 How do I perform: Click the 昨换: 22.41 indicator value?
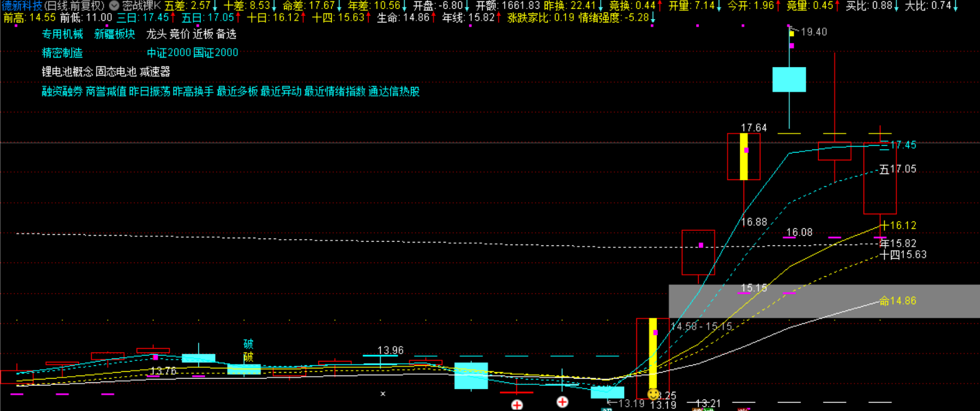point(570,5)
